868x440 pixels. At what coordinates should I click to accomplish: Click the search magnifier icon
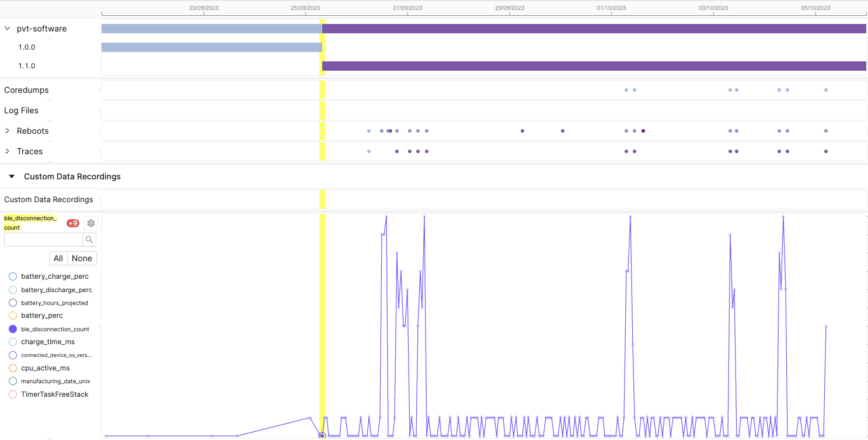tap(89, 240)
